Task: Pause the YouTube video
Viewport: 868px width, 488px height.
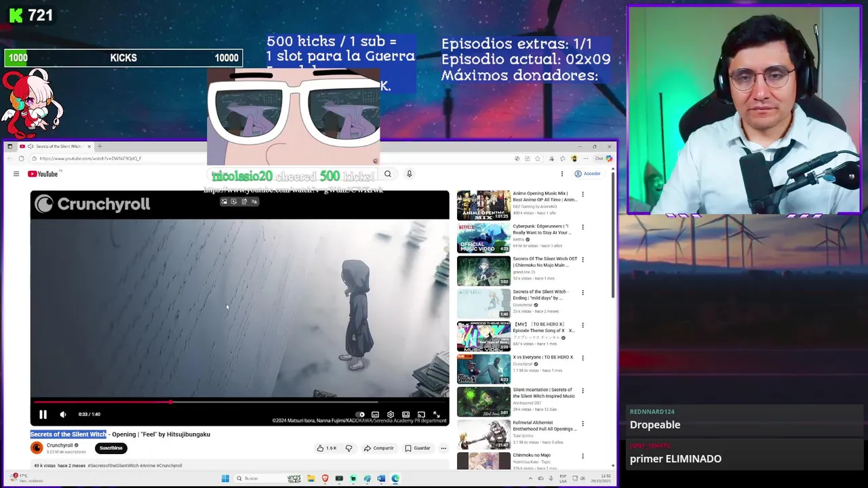Action: click(43, 414)
